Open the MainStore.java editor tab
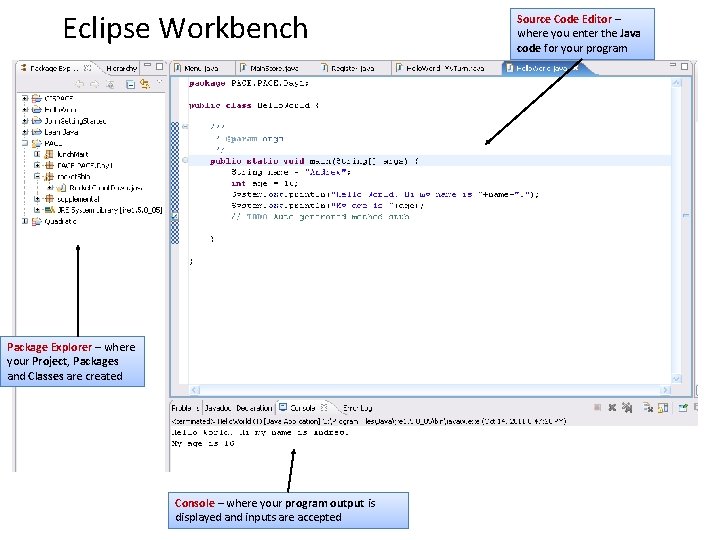This screenshot has width=720, height=540. point(274,68)
